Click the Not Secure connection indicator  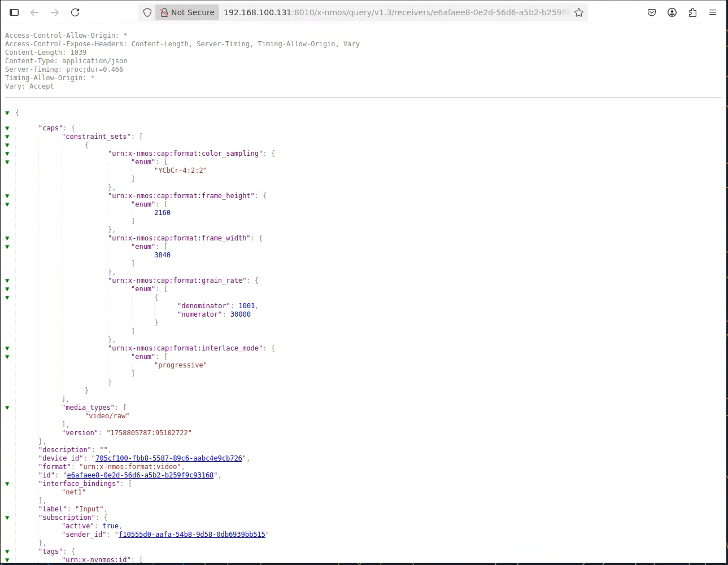[x=188, y=12]
